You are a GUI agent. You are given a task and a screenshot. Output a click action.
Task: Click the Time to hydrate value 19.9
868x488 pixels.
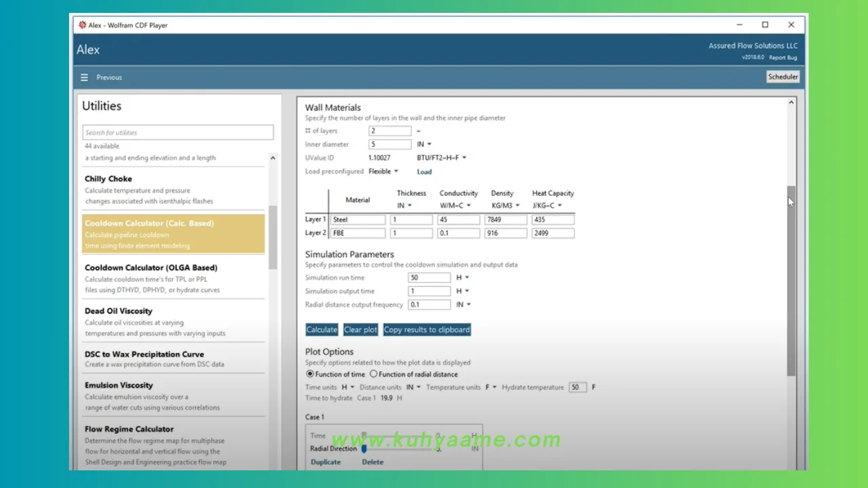[387, 398]
